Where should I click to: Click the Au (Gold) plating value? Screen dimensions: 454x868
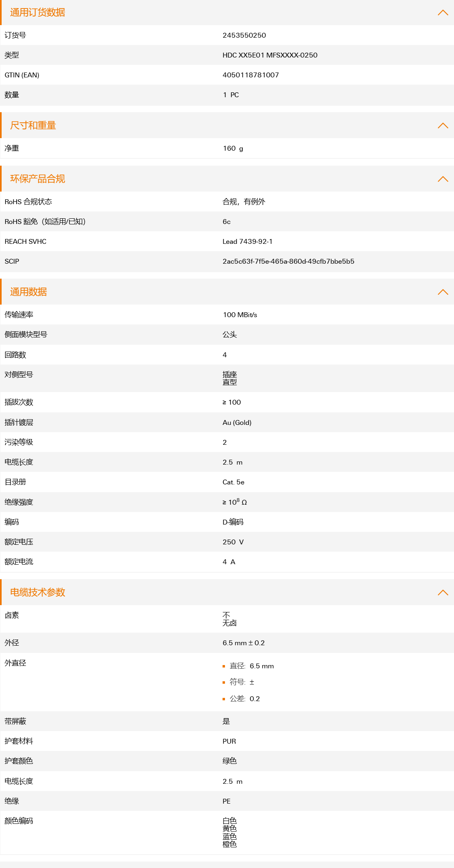[237, 422]
